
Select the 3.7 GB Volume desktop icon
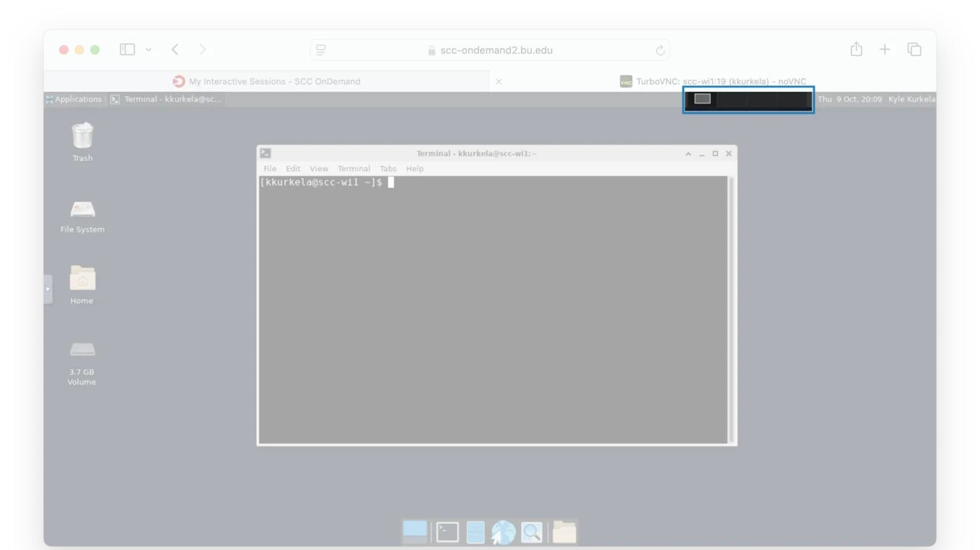[82, 363]
